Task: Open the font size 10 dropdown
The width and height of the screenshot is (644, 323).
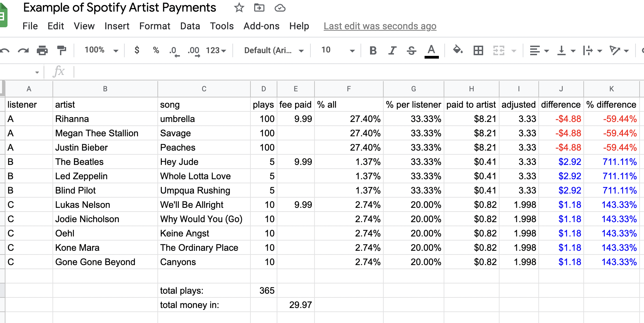Action: point(338,50)
